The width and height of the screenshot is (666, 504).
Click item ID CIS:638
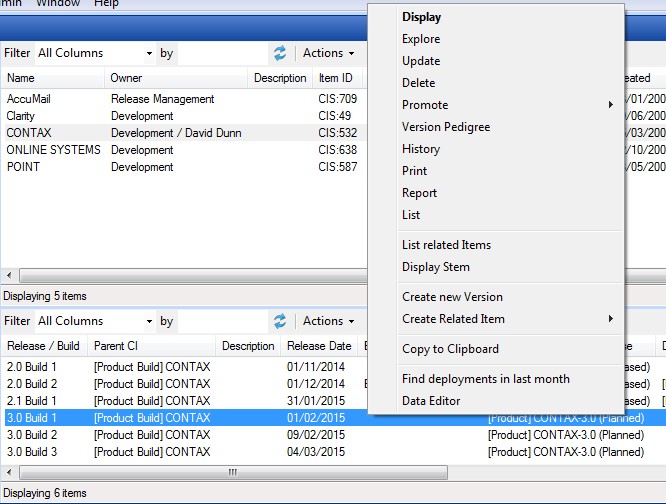pos(338,150)
